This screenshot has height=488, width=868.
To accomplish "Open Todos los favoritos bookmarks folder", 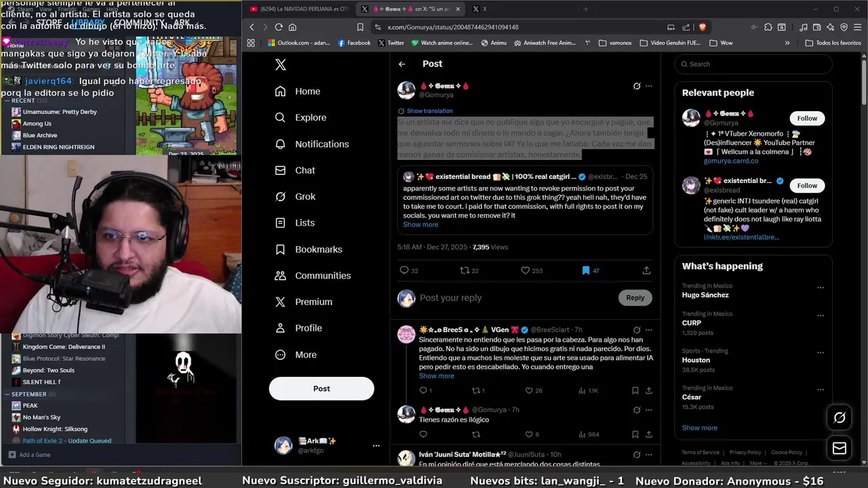I will pos(833,43).
